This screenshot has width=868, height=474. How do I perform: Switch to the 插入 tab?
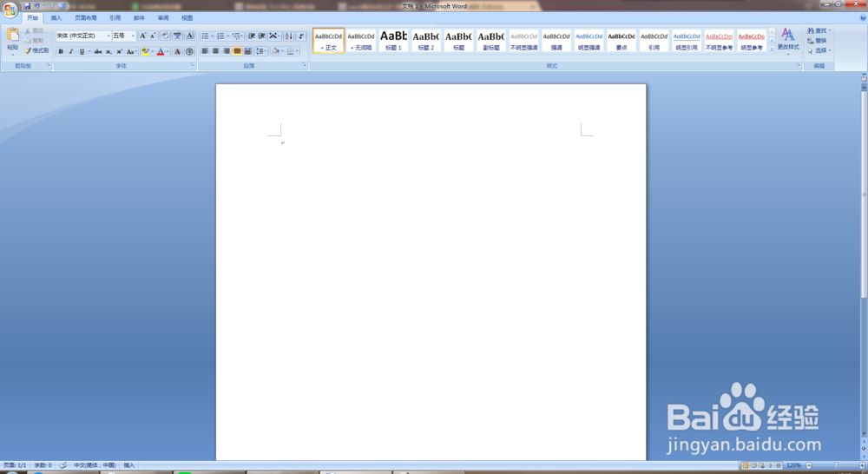56,17
